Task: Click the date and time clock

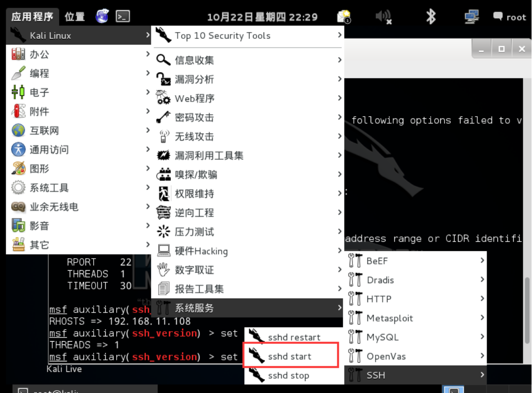Action: (262, 17)
